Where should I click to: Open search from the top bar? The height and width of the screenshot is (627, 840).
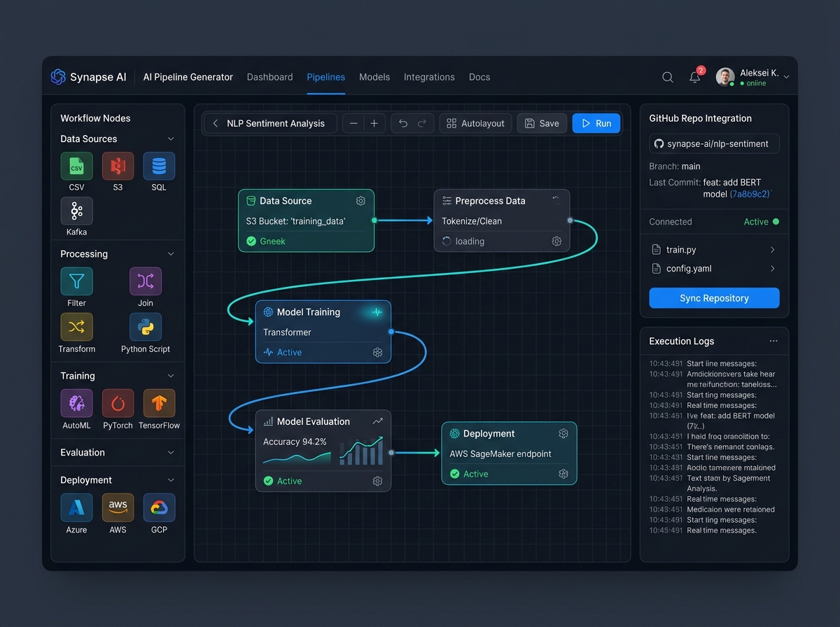668,77
